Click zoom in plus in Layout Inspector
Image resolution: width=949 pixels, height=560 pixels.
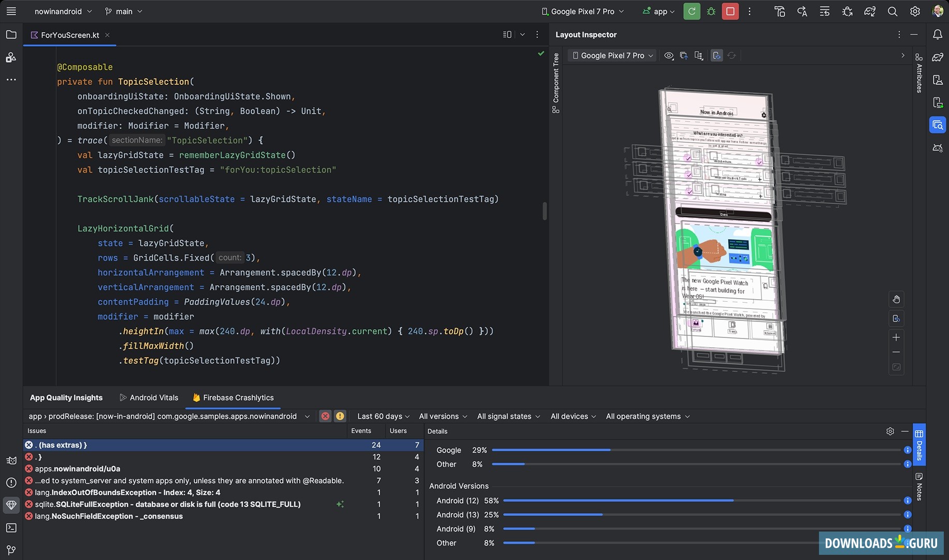pyautogui.click(x=896, y=337)
